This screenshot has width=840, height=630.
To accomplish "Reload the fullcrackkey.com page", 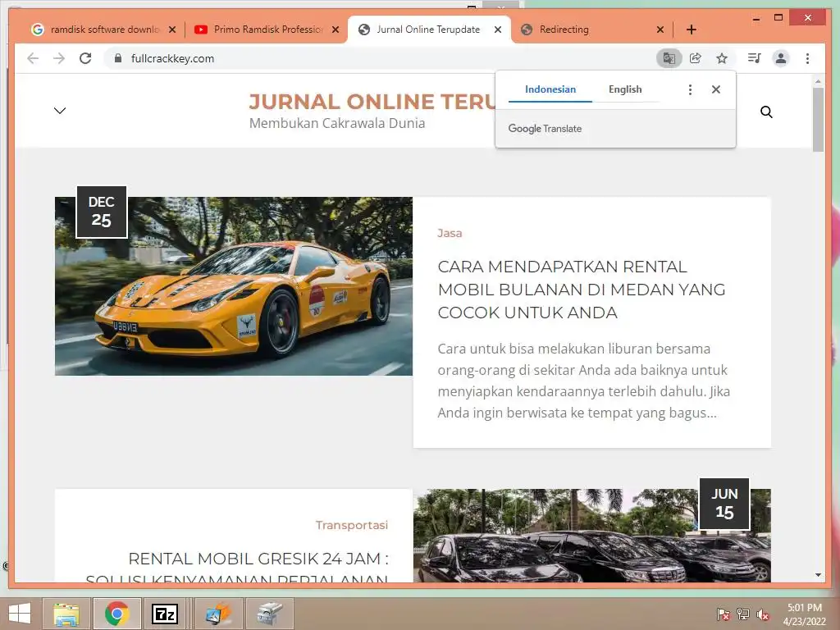I will tap(85, 58).
